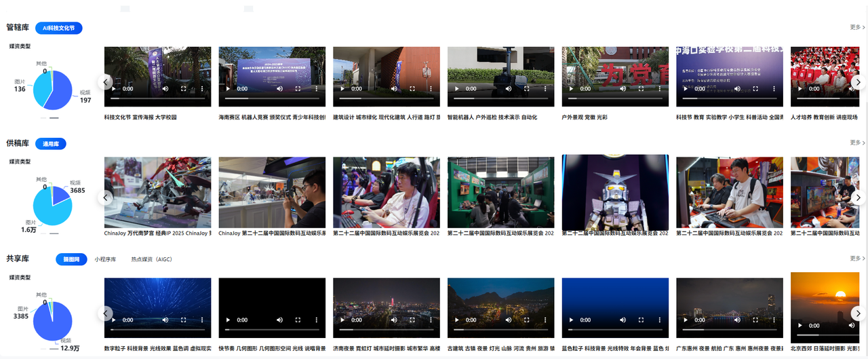Fullscreen the 济南夜景 霓虹灯 video
The image size is (868, 359).
point(414,320)
